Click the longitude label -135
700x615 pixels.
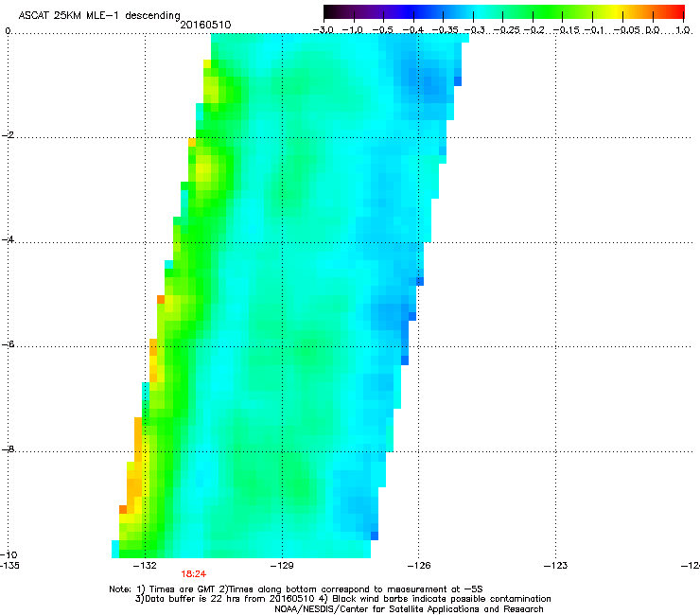pos(9,566)
